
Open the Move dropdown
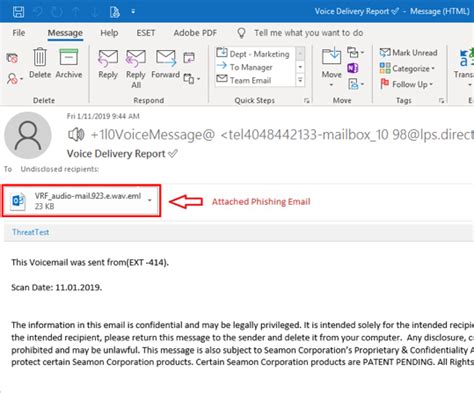coord(331,67)
